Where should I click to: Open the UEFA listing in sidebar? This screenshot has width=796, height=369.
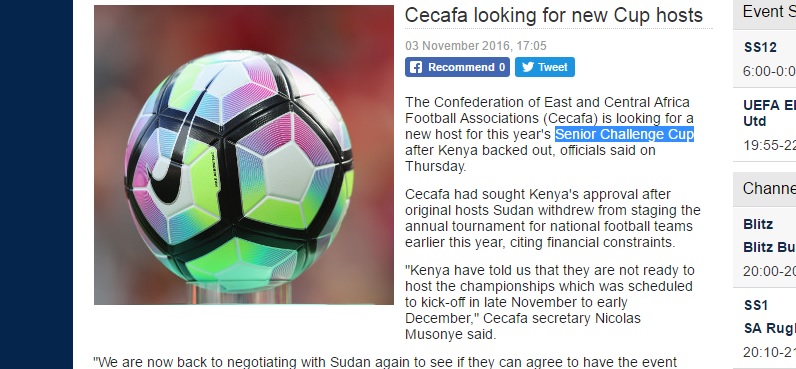coord(769,113)
